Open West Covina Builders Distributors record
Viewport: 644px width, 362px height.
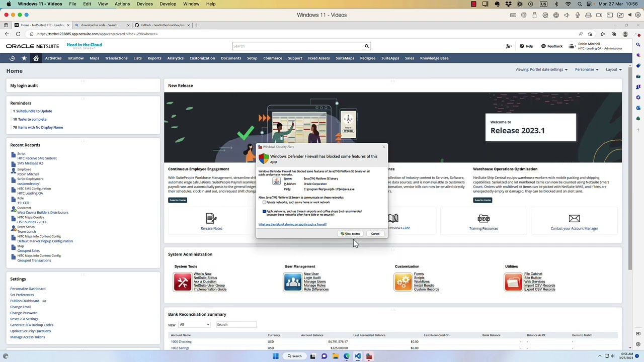43,213
